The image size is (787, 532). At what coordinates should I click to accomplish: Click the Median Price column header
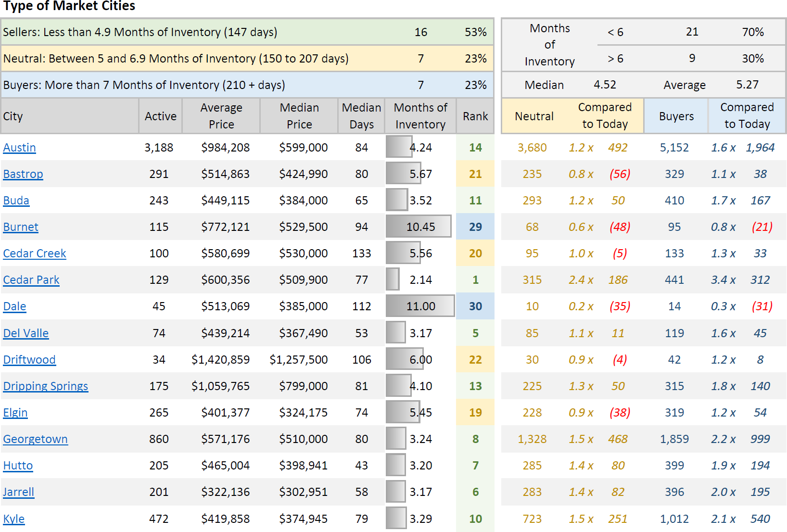[x=299, y=116]
